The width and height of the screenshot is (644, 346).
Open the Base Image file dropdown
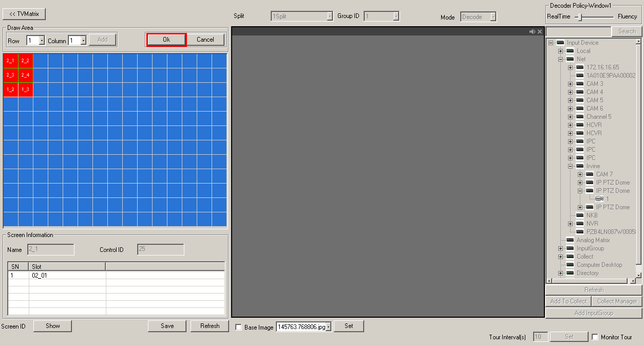point(329,327)
